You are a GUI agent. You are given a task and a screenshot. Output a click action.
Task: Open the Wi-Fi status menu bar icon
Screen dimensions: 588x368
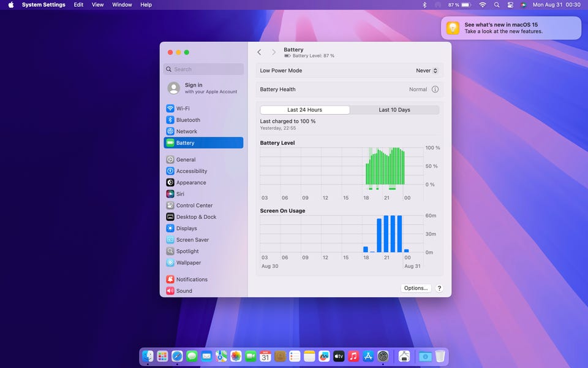pyautogui.click(x=483, y=5)
